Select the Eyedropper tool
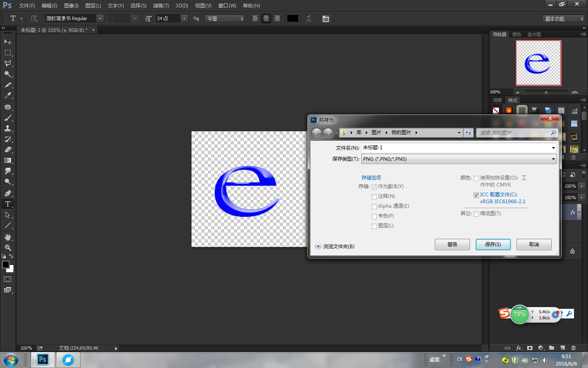 coord(8,96)
